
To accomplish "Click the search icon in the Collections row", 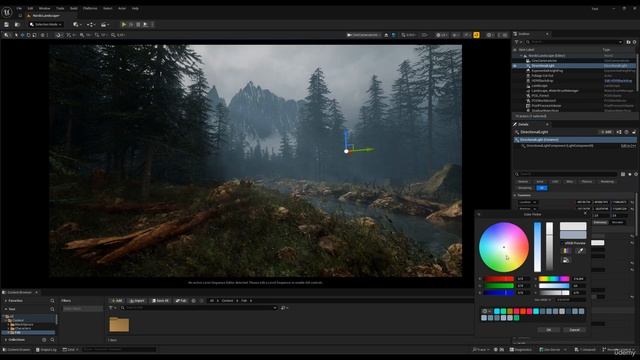I will click(52, 340).
